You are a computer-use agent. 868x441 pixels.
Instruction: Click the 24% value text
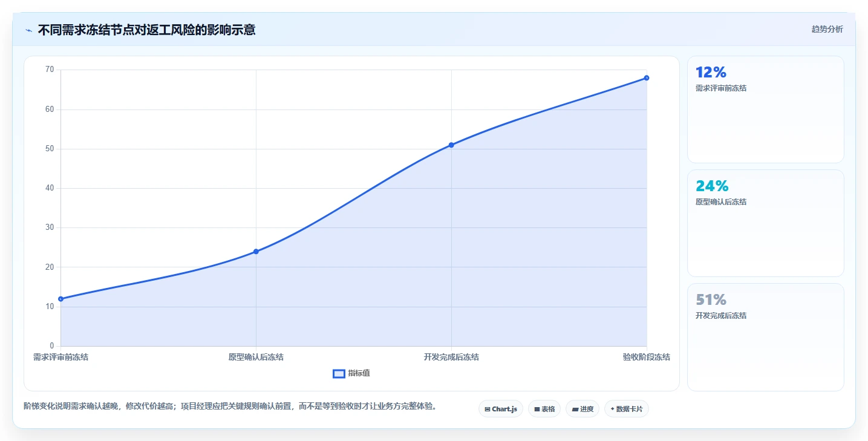tap(712, 186)
